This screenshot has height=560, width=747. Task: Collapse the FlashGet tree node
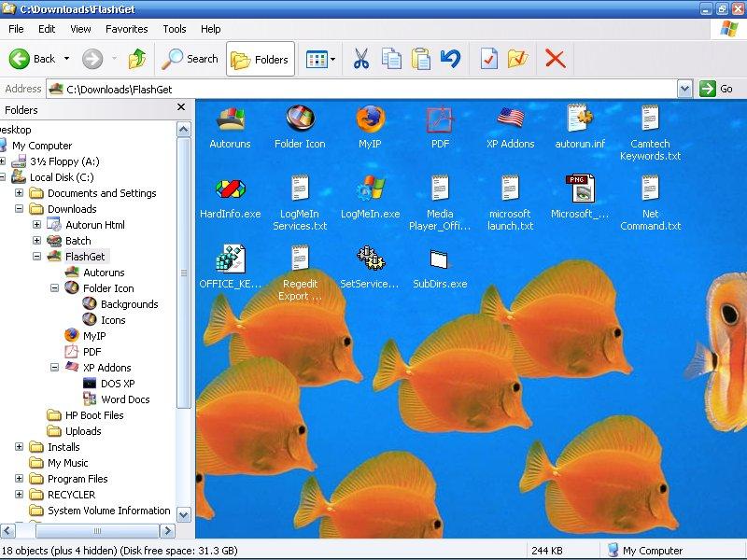[x=37, y=256]
